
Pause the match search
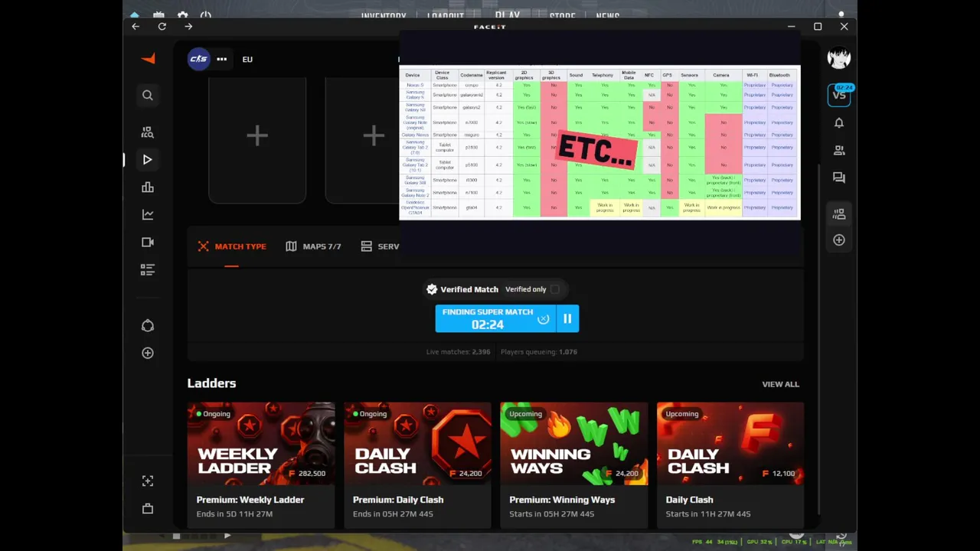pyautogui.click(x=567, y=318)
